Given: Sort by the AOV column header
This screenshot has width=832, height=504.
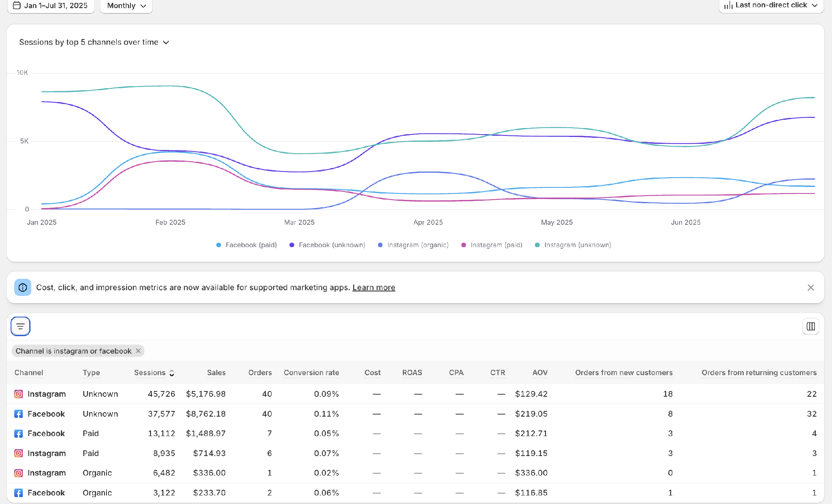Looking at the screenshot, I should pyautogui.click(x=540, y=373).
